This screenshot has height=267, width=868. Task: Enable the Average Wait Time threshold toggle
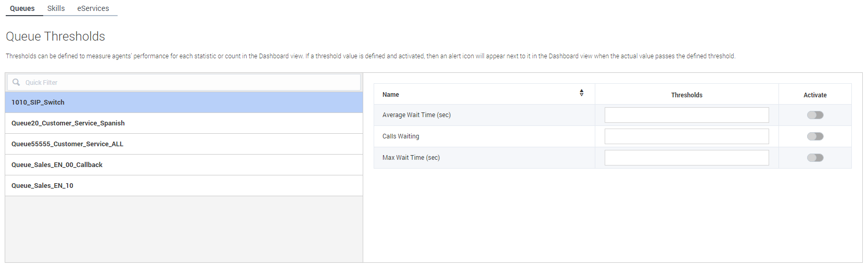pos(815,115)
